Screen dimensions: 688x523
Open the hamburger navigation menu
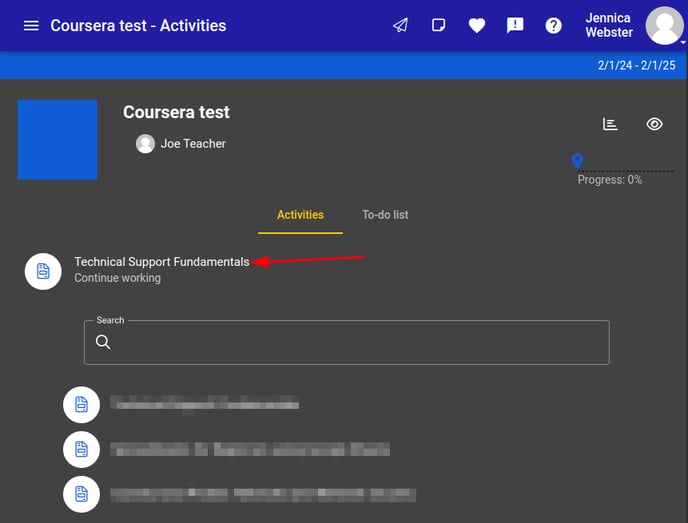point(31,25)
